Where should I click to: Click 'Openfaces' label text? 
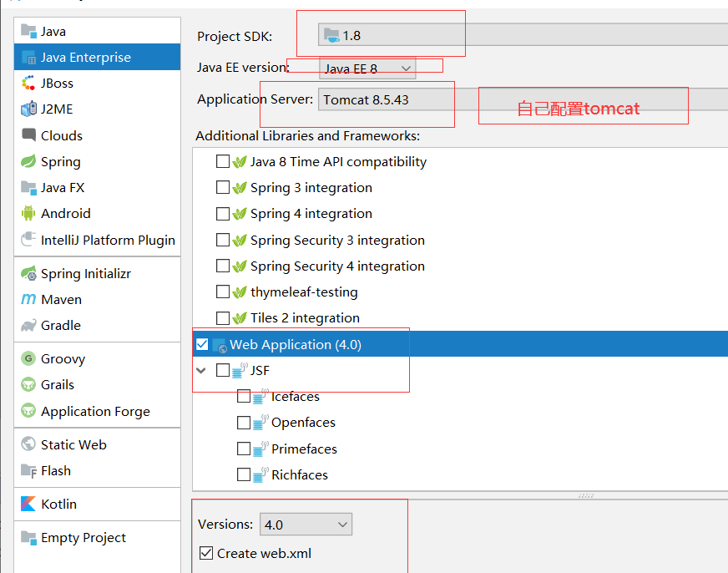point(304,423)
